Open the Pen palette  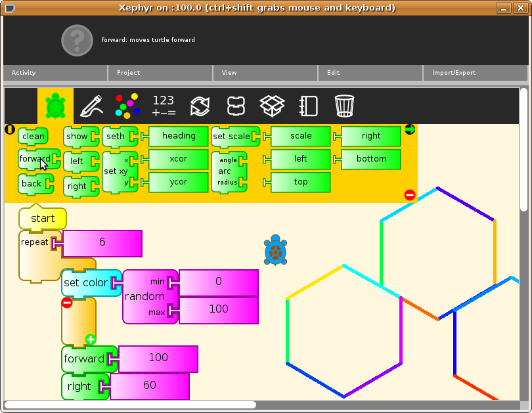pos(91,106)
